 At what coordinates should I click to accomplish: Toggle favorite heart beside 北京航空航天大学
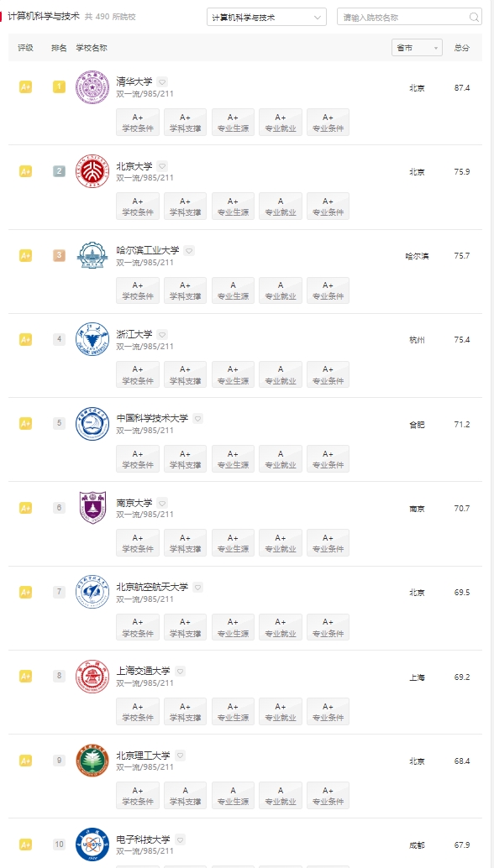pos(197,587)
